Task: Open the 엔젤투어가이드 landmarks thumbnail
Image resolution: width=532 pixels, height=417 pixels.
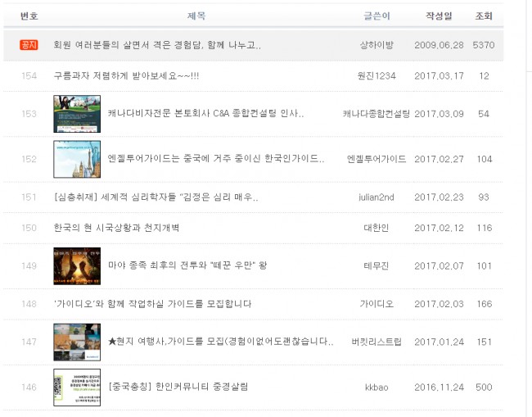Action: click(x=77, y=159)
